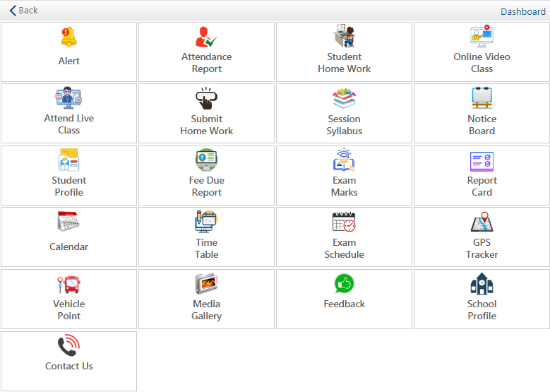This screenshot has width=550, height=392.
Task: Open the Attendance Report tile
Action: (x=206, y=52)
